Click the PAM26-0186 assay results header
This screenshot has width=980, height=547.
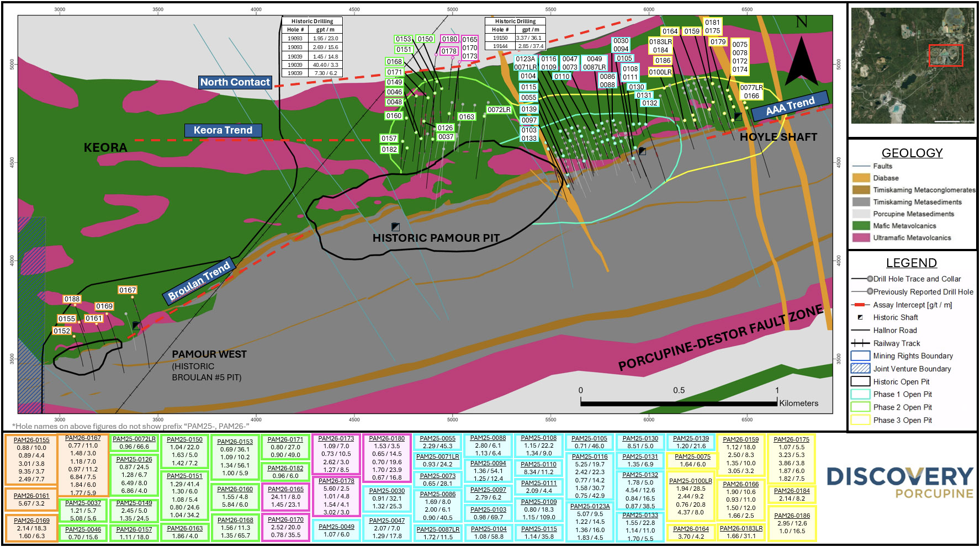(x=792, y=516)
